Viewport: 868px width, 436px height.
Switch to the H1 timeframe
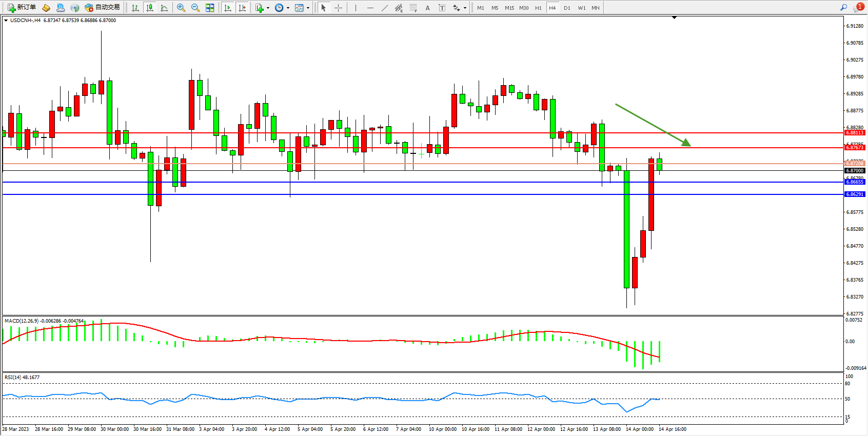coord(538,8)
